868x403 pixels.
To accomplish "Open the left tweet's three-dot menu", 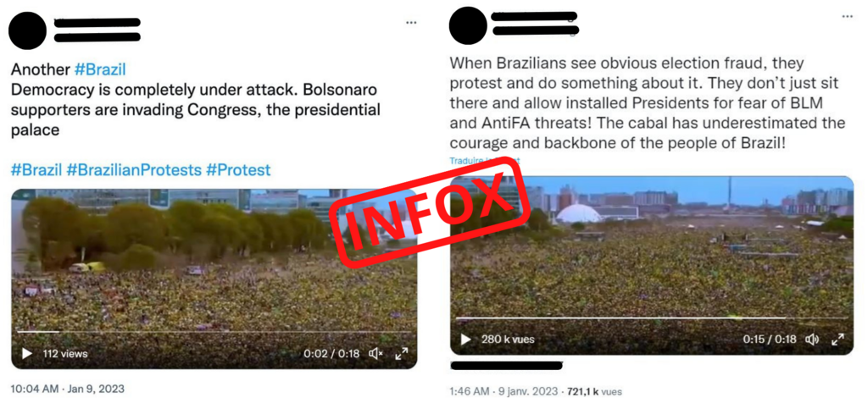I will [x=411, y=23].
